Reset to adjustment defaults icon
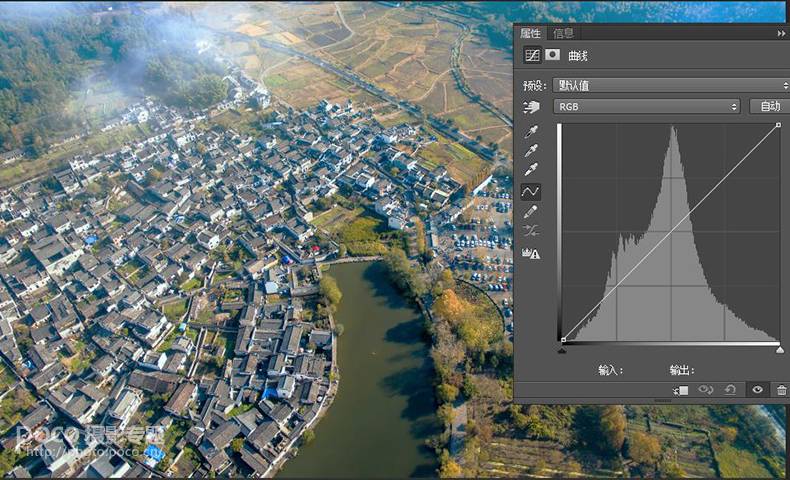The image size is (790, 480). pyautogui.click(x=731, y=390)
